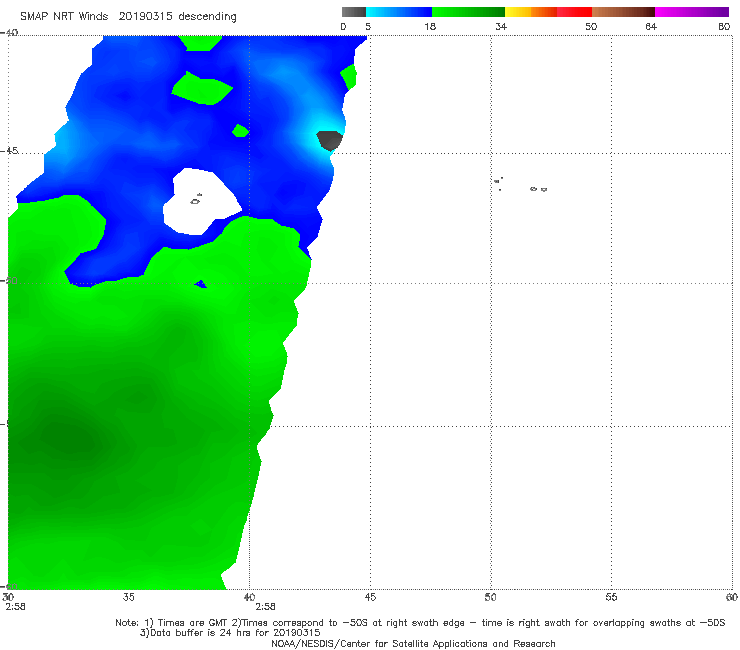
Task: Click the color bar label '34'
Action: [501, 27]
